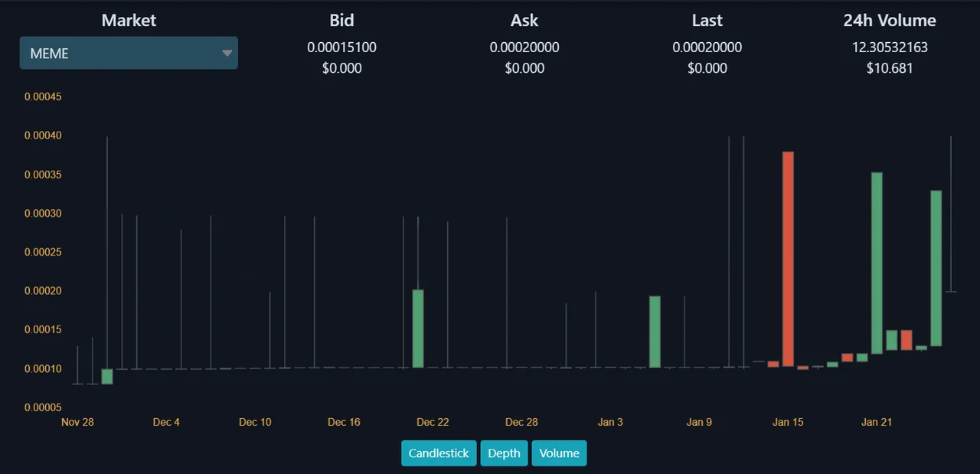Open the MEME market dropdown
This screenshot has height=474, width=980.
129,53
